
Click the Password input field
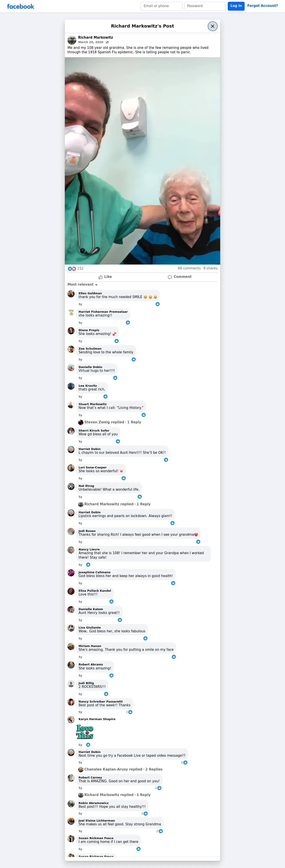pyautogui.click(x=205, y=6)
